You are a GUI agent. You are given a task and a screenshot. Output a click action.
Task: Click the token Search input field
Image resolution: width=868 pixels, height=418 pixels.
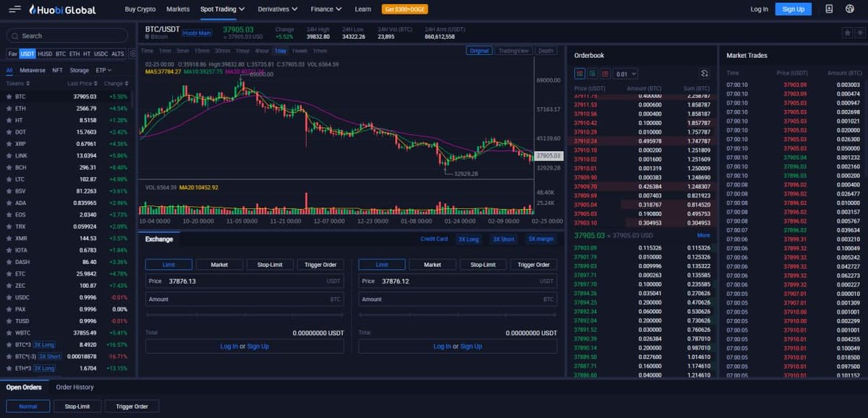coord(67,35)
